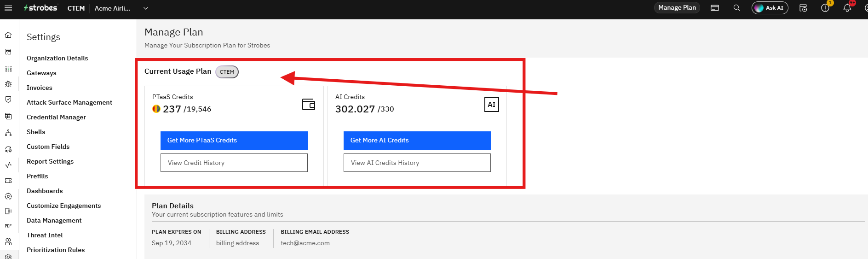
Task: Open the hamburger navigation menu
Action: 8,8
